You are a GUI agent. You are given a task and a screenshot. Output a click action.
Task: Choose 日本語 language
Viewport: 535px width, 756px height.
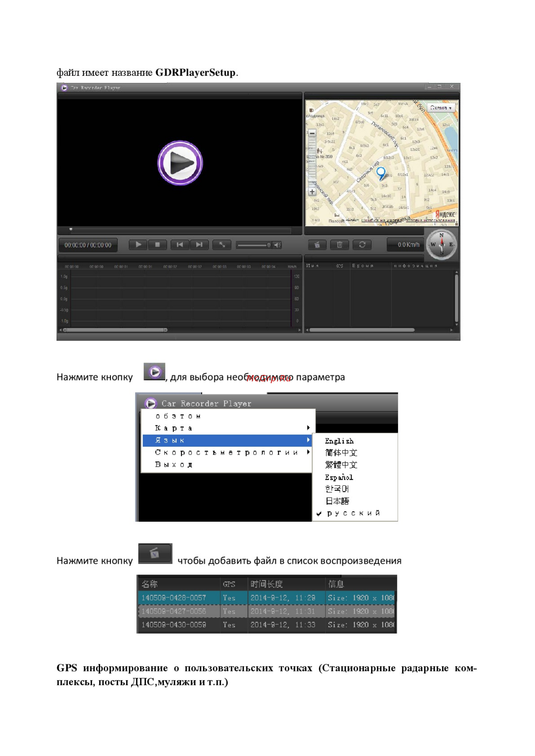[337, 501]
